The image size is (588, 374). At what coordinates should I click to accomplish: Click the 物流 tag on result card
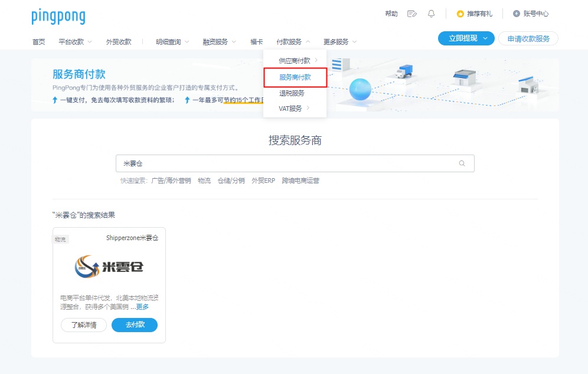pos(60,239)
